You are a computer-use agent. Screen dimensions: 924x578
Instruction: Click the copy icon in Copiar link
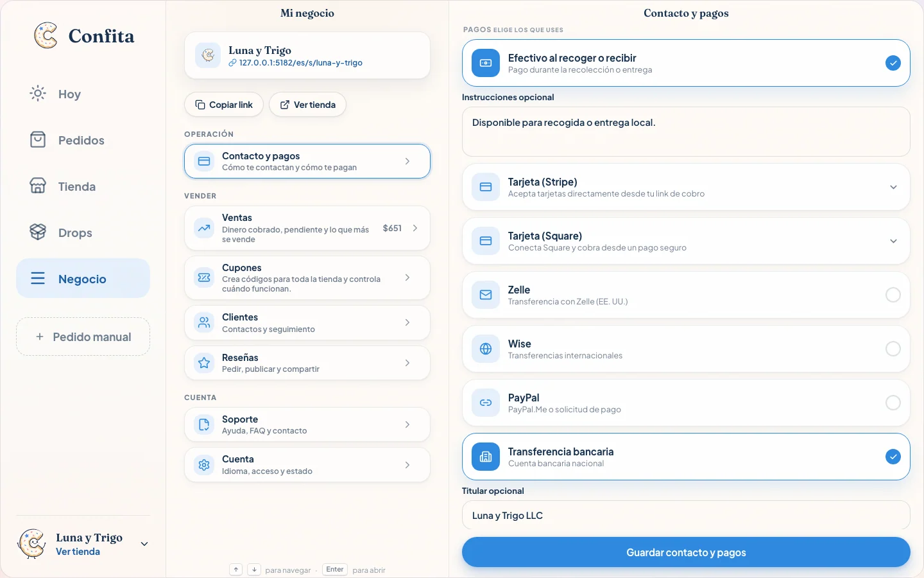coord(200,105)
